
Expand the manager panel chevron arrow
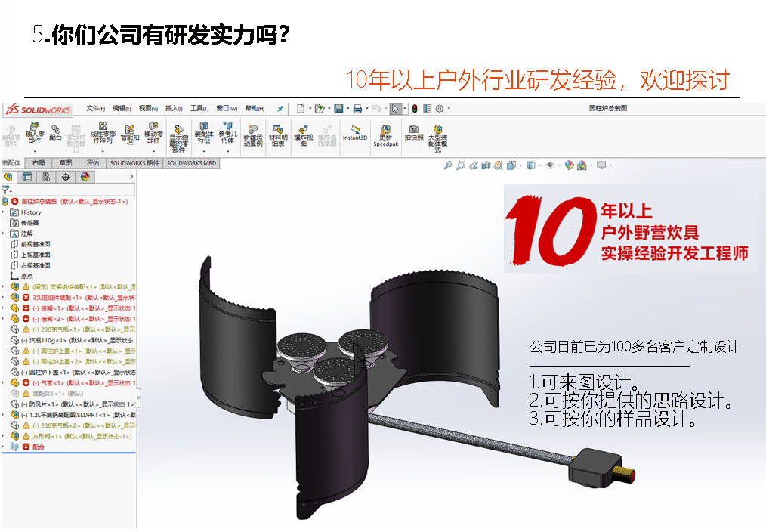(131, 177)
